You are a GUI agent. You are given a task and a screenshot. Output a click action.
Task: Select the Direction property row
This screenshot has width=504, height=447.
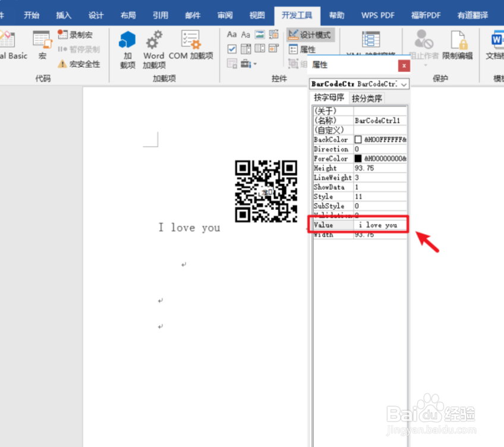360,149
